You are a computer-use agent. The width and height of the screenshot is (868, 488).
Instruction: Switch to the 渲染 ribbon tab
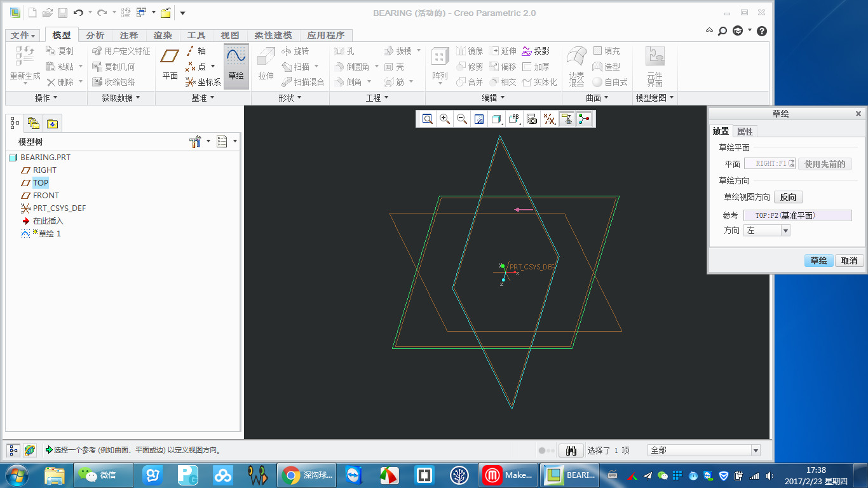(x=163, y=36)
